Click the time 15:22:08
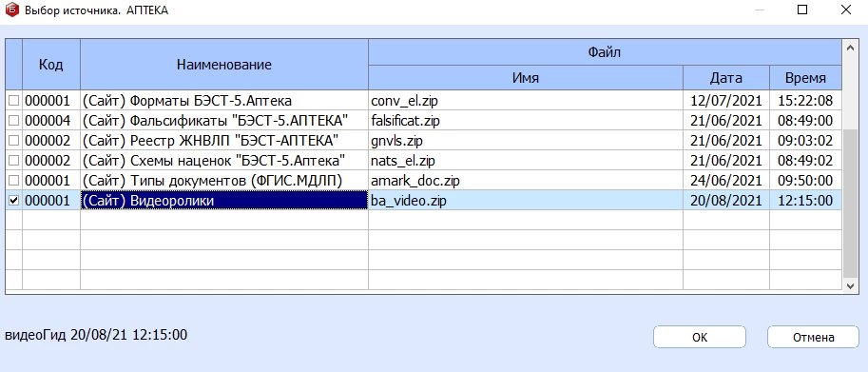868x372 pixels. pyautogui.click(x=805, y=101)
